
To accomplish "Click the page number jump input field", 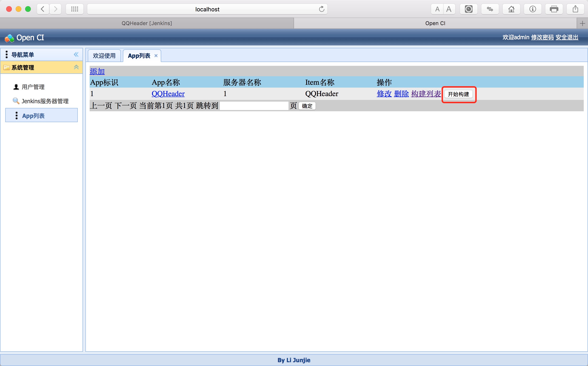I will coord(254,106).
